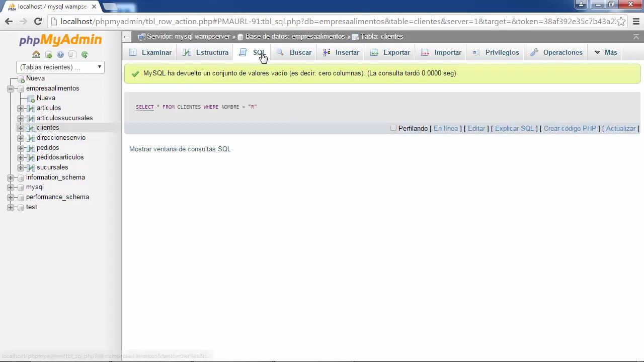The image size is (644, 362).
Task: Click the phpMyAdmin logo
Action: point(60,40)
